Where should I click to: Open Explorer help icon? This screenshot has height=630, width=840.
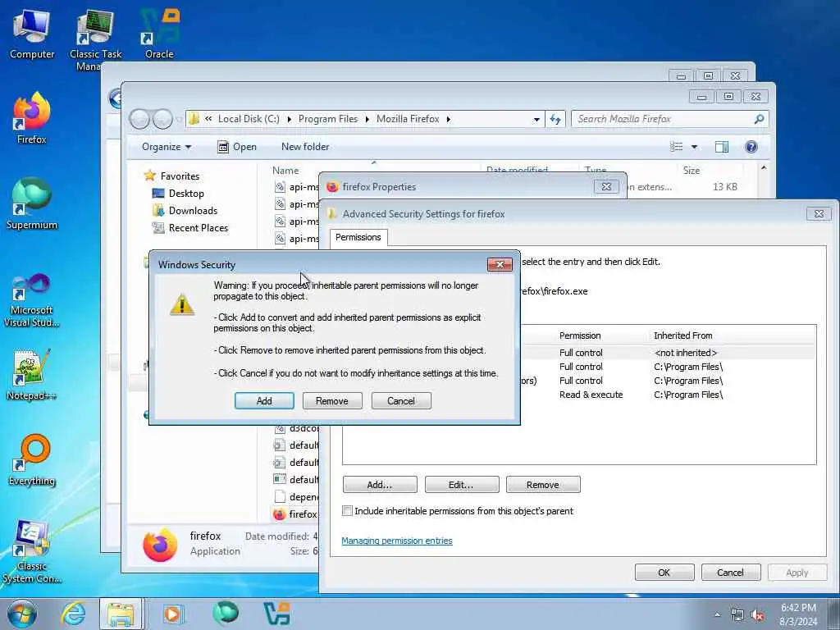coord(751,147)
